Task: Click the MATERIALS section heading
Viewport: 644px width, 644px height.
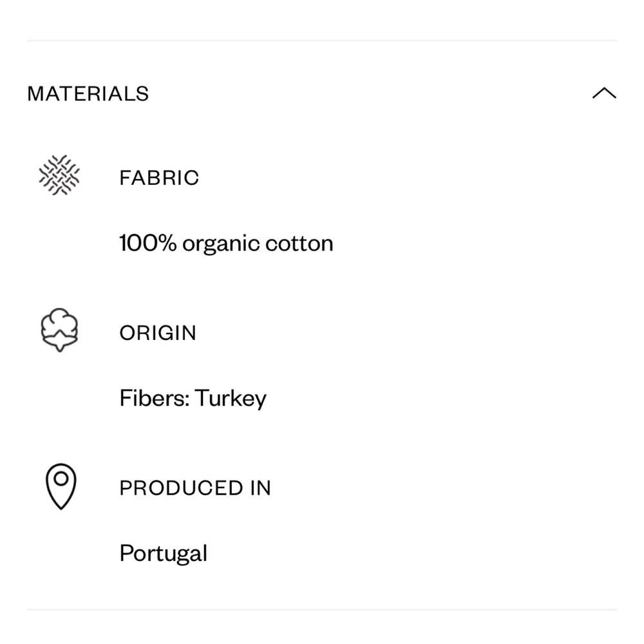Action: pos(88,94)
